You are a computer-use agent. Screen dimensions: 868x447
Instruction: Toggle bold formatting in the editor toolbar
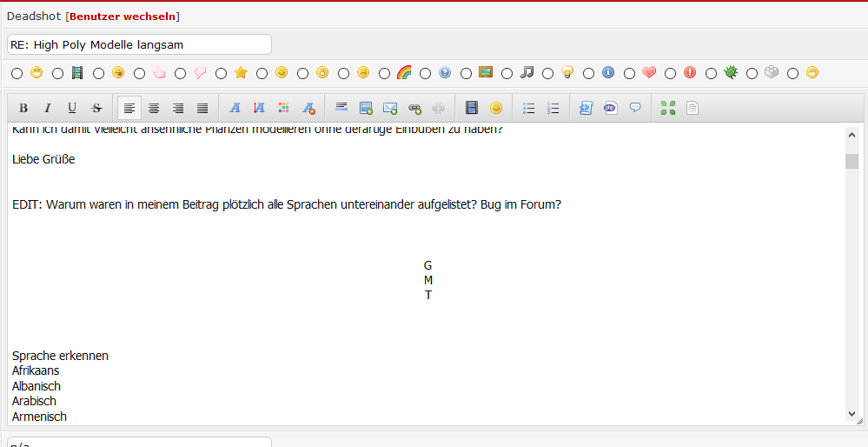[x=23, y=109]
